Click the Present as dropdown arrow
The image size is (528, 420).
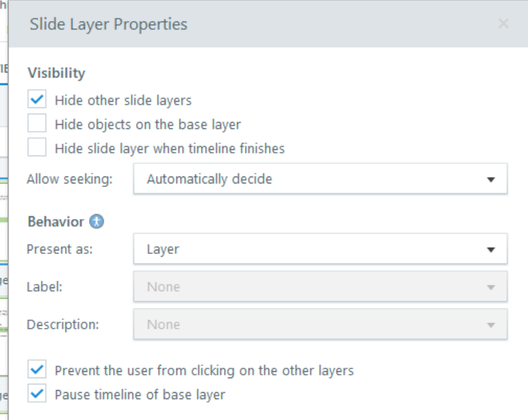point(491,250)
